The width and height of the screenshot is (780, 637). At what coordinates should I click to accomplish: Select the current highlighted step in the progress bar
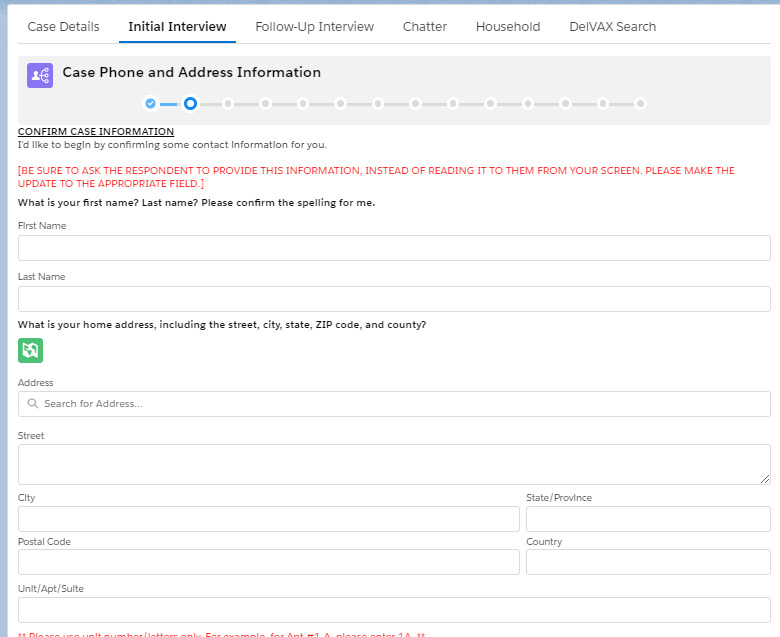click(x=190, y=103)
